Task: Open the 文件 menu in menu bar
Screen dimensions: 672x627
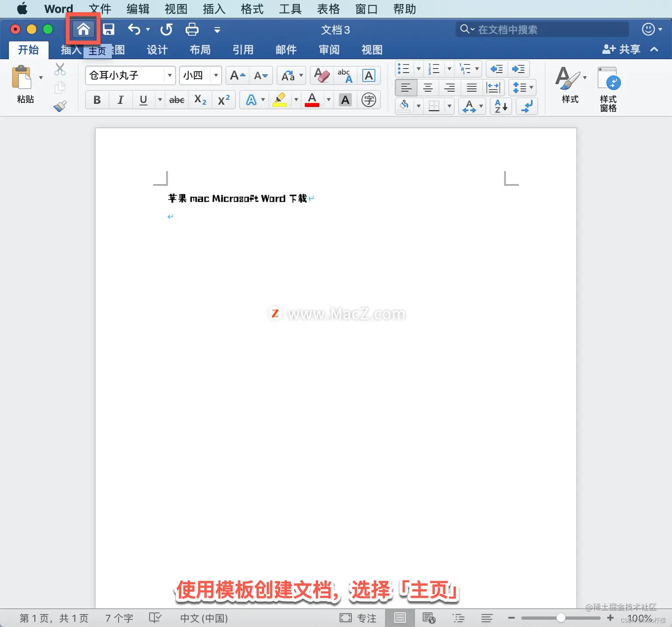Action: 100,9
